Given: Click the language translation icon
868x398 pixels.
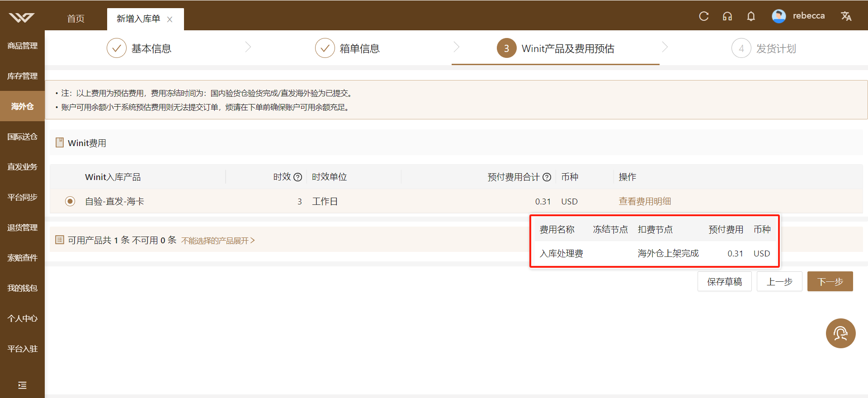Looking at the screenshot, I should point(846,16).
